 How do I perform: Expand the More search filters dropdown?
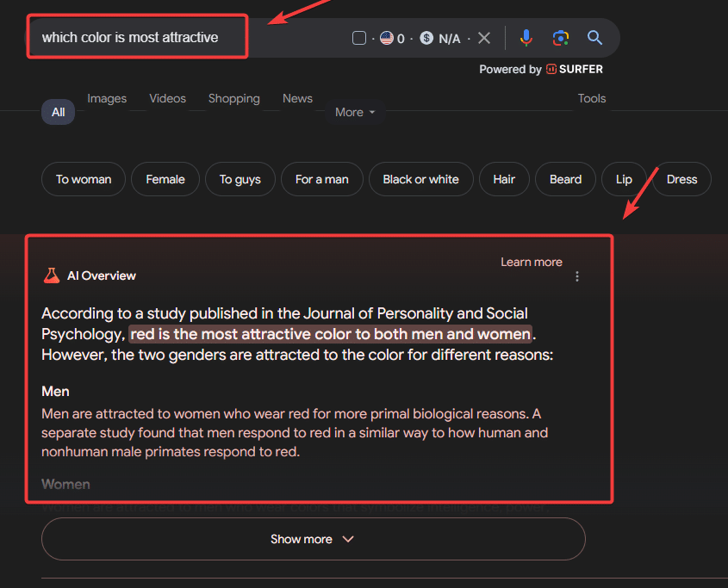[x=355, y=112]
